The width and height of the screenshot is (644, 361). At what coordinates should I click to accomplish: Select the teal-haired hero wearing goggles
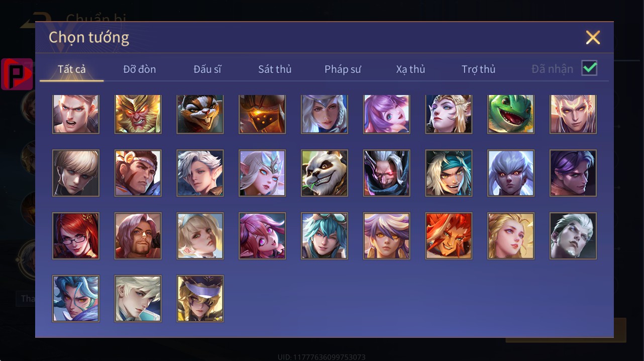click(x=325, y=236)
